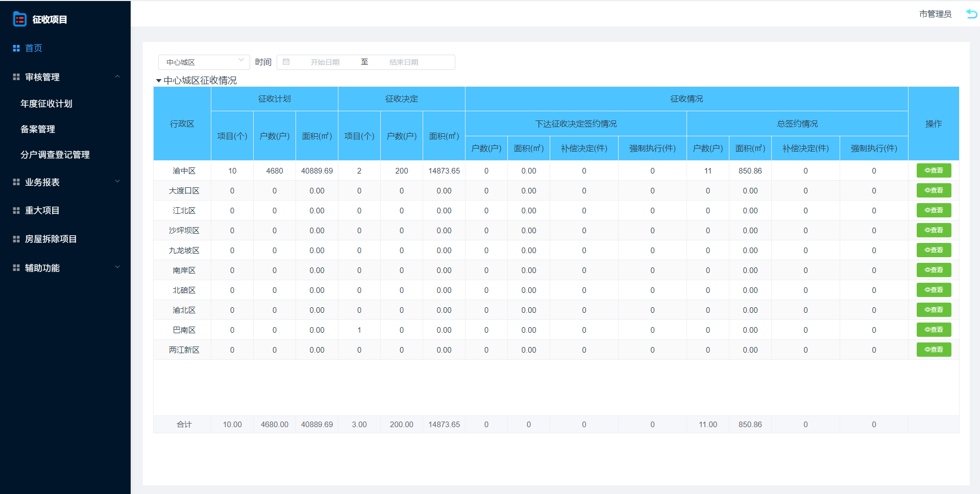980x494 pixels.
Task: Open 年度征收计划 menu item
Action: point(46,104)
